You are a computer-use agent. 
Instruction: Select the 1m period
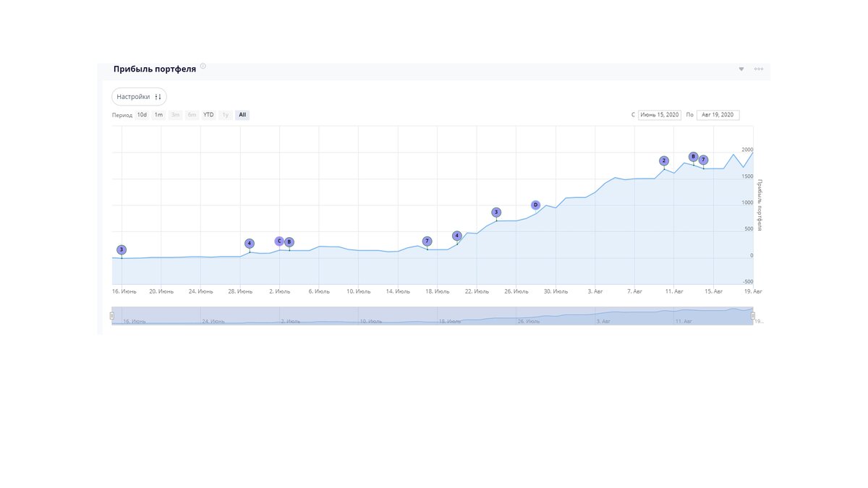point(158,115)
